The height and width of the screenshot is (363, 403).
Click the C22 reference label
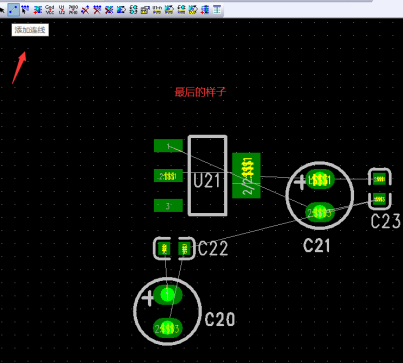pyautogui.click(x=213, y=248)
